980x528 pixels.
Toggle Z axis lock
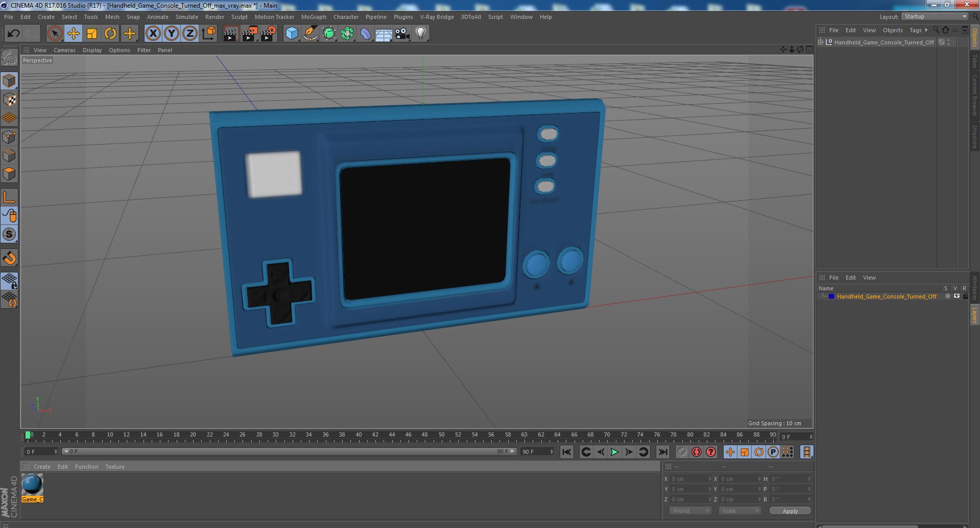tap(190, 34)
